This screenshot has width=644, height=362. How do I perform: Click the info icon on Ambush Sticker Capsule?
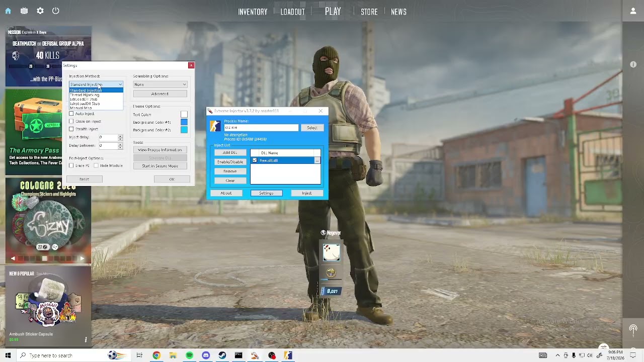[86, 340]
